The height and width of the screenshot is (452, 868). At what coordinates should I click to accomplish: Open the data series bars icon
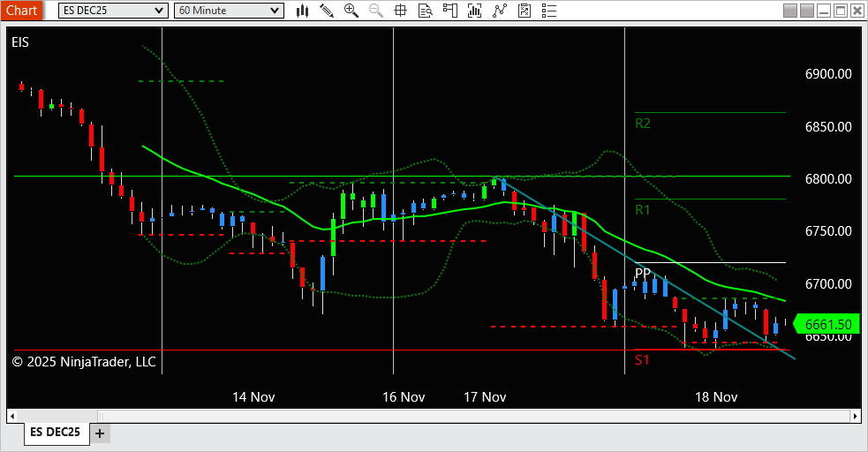pyautogui.click(x=474, y=11)
